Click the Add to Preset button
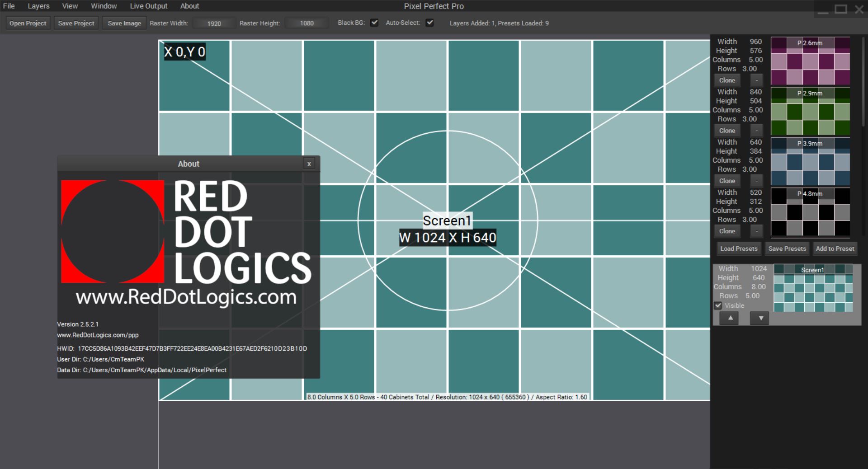868x469 pixels. tap(835, 249)
